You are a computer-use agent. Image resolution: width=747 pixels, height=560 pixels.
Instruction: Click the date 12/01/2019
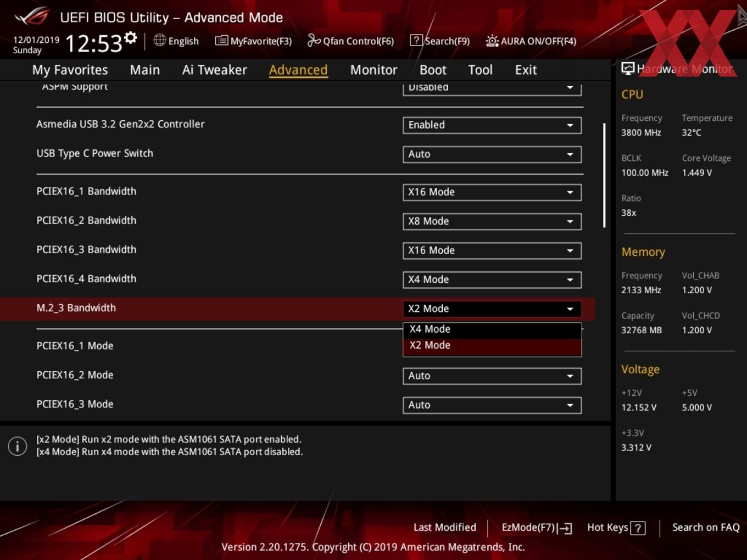[36, 40]
